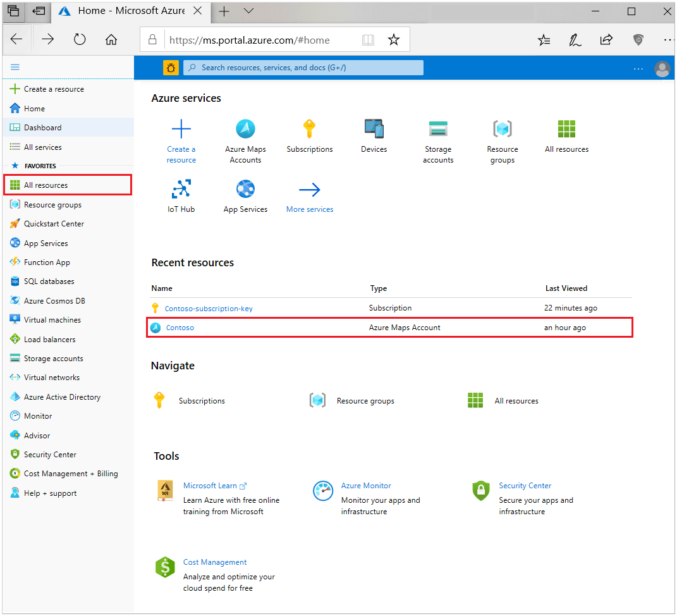The image size is (677, 616).
Task: Open the Contoso-subscription-key recent resource
Action: [x=209, y=309]
